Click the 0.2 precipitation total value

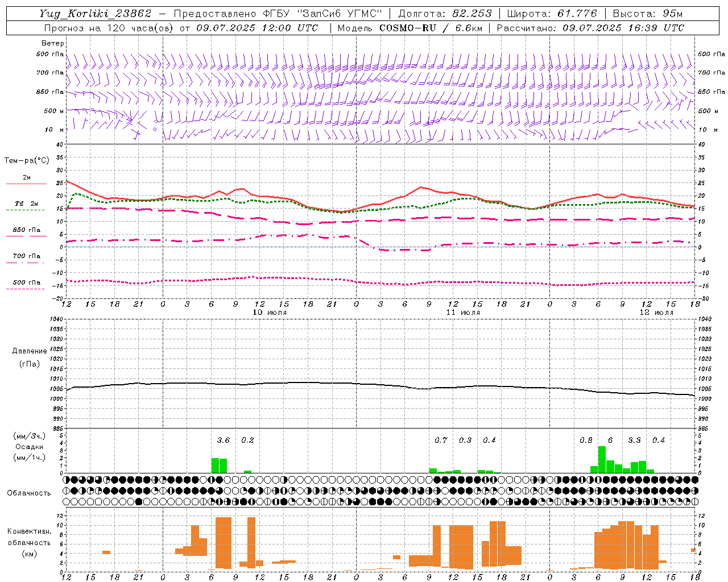click(x=247, y=440)
